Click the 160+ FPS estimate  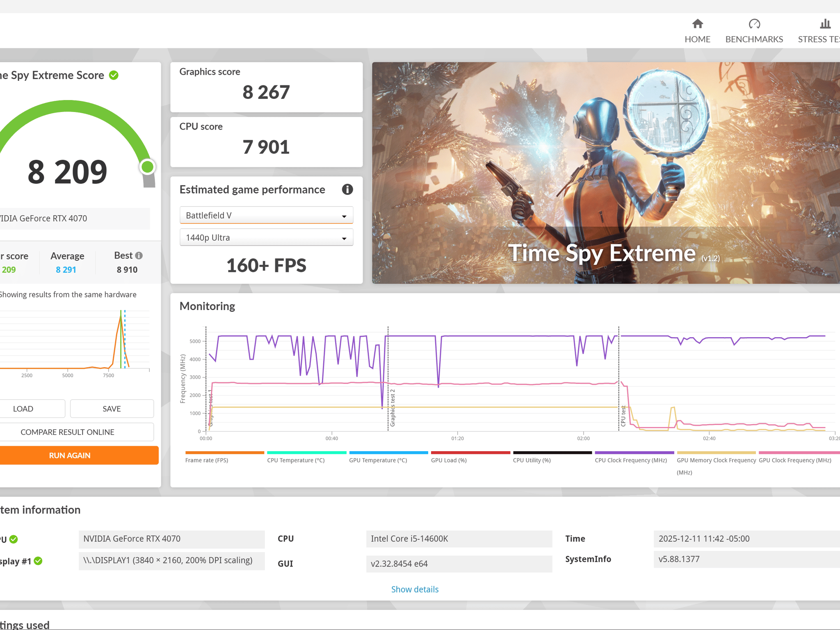click(266, 265)
